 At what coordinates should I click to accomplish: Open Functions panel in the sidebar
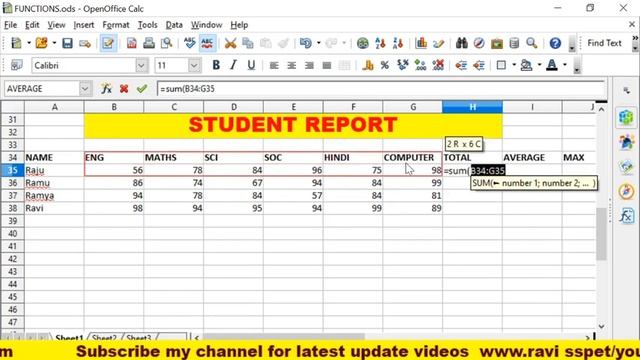coord(627,215)
